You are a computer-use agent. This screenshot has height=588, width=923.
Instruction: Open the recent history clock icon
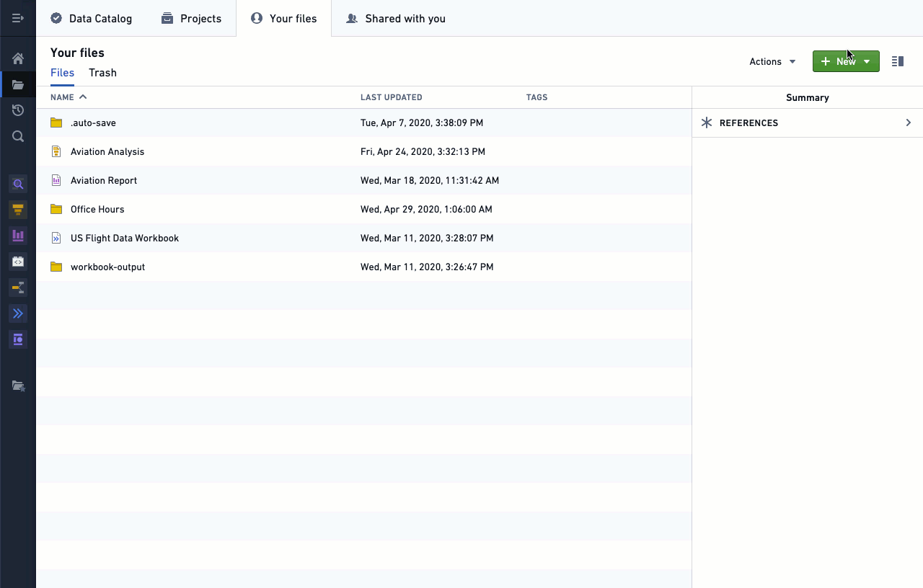point(18,110)
